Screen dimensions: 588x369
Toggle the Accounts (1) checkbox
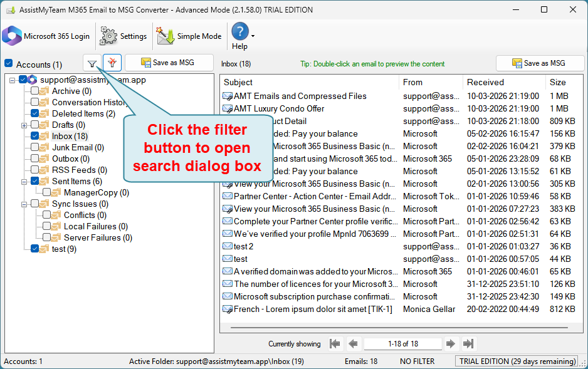click(x=9, y=63)
